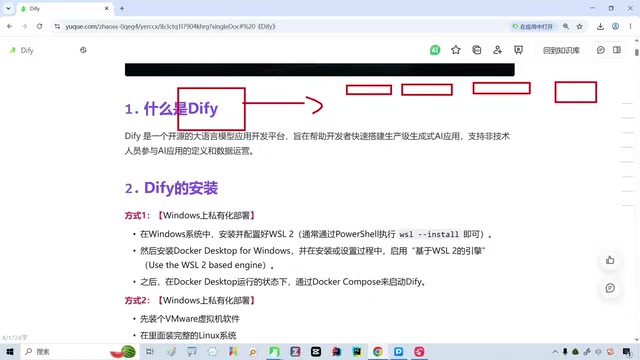Screen dimensions: 640x360
Task: Click the first outline marker on right
Action: (x=627, y=104)
